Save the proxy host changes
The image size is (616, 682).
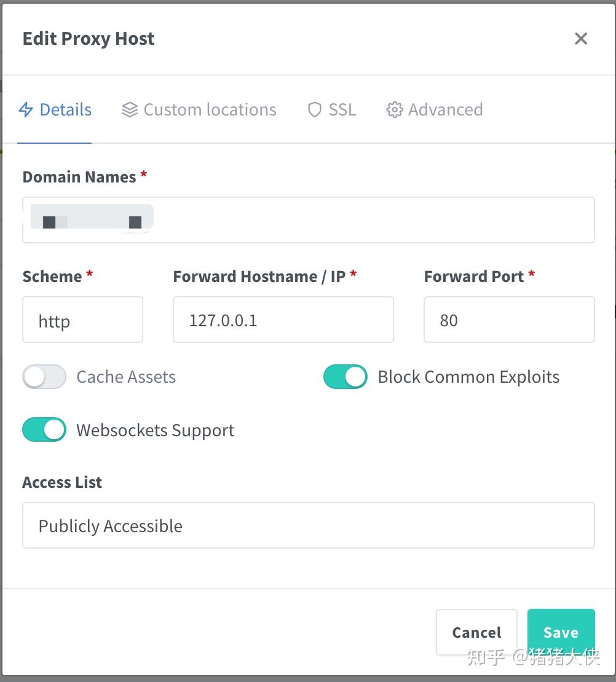tap(561, 632)
